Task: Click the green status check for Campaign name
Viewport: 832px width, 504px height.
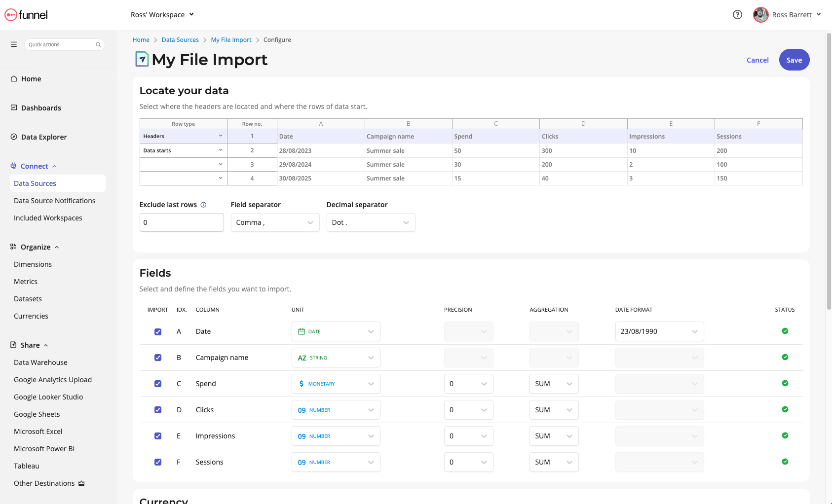Action: [785, 357]
